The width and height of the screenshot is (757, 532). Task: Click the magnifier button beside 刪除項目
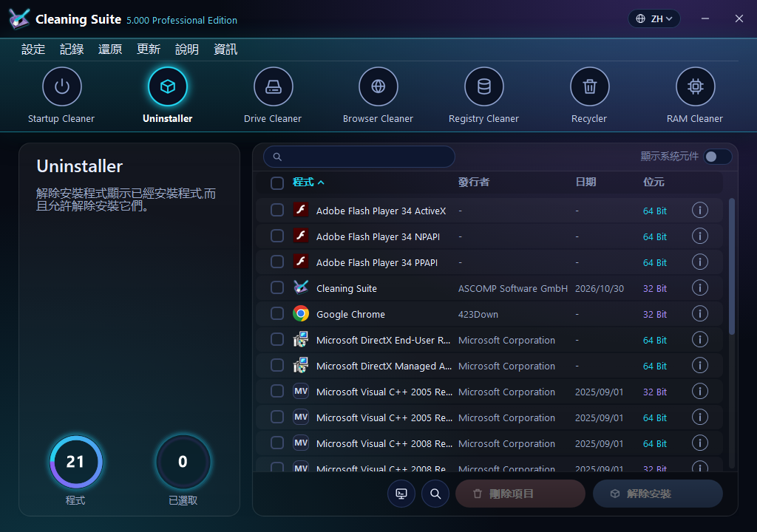(435, 494)
